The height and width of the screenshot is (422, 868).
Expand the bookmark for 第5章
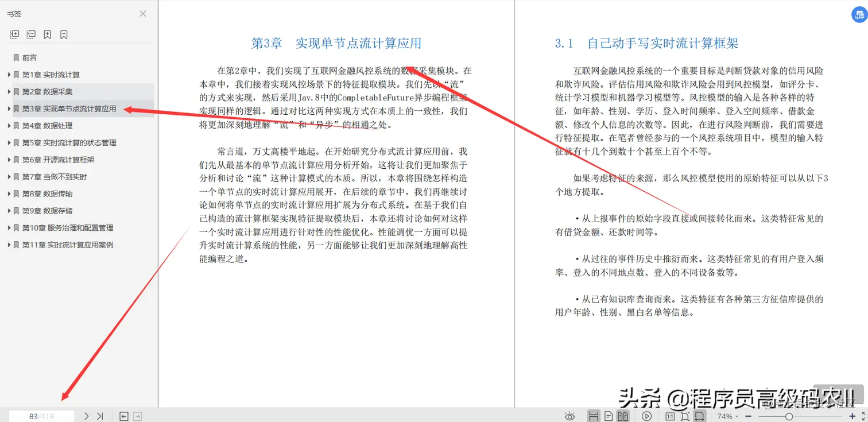tap(8, 142)
